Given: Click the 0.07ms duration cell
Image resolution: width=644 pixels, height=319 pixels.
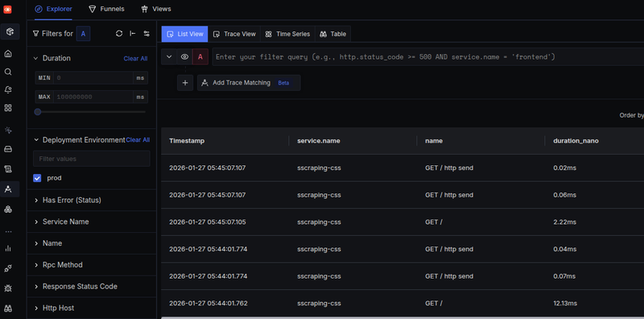Looking at the screenshot, I should (x=565, y=276).
